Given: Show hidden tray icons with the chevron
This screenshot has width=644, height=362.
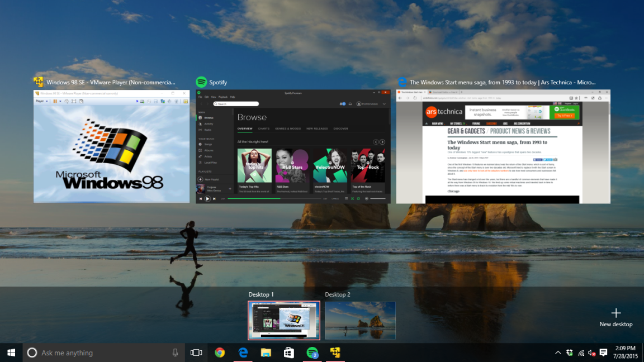Looking at the screenshot, I should pos(558,353).
